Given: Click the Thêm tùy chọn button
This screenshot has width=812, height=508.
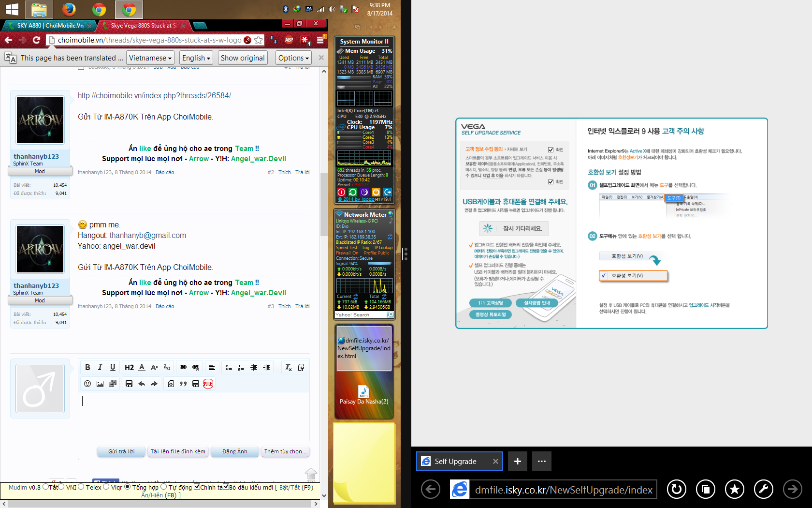Looking at the screenshot, I should pos(285,451).
